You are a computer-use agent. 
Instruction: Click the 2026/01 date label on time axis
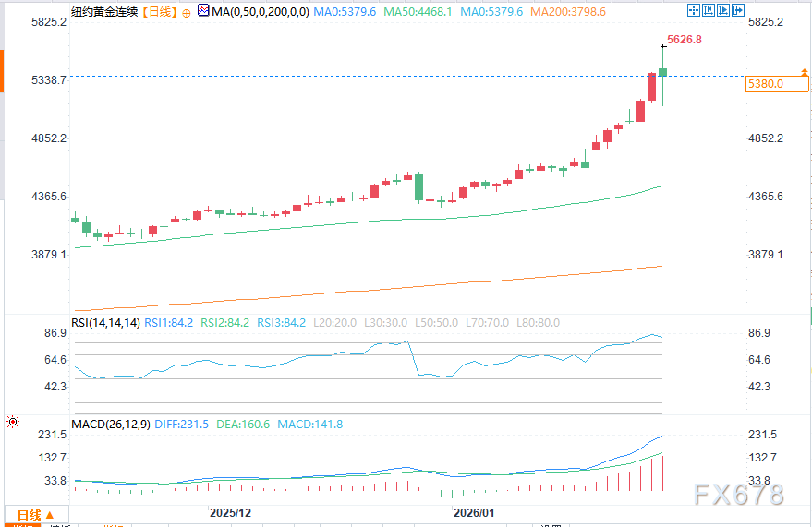coord(474,511)
